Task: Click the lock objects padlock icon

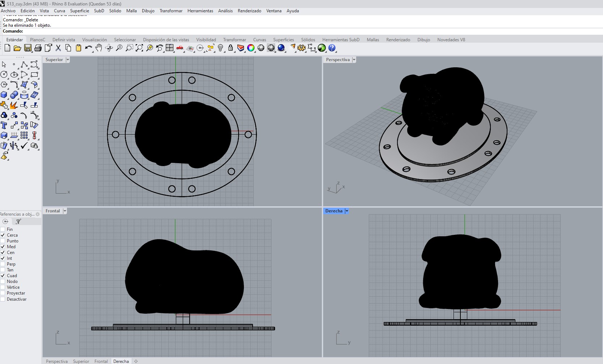Action: pos(230,48)
